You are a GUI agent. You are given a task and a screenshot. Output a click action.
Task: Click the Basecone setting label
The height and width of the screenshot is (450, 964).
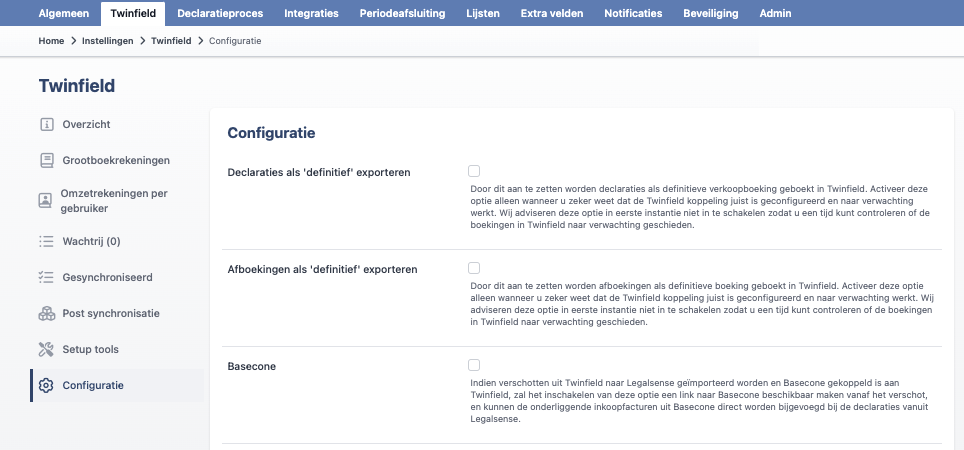(x=252, y=366)
